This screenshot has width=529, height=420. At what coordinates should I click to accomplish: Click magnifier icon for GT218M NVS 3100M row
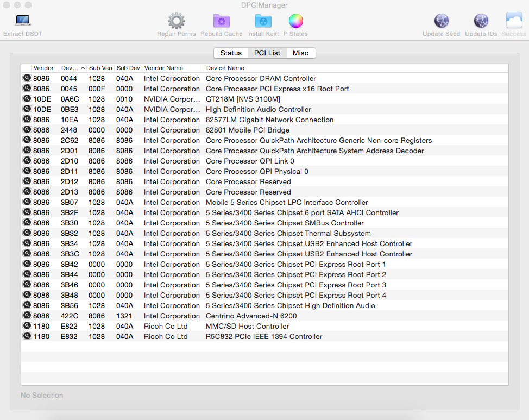click(x=27, y=99)
